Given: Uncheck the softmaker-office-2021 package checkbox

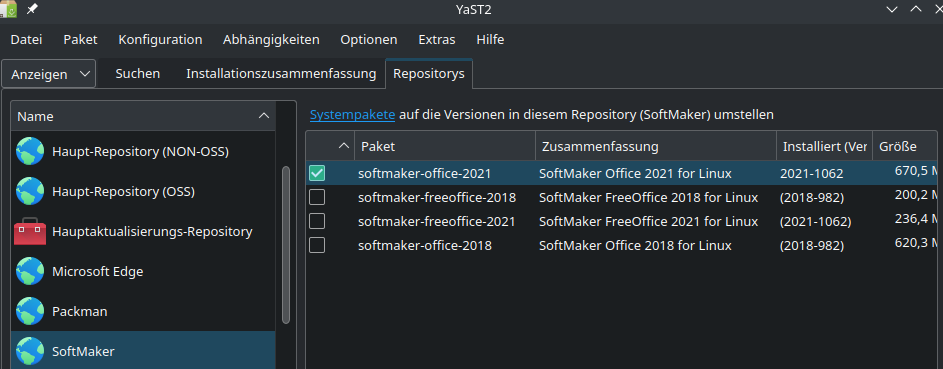Looking at the screenshot, I should click(x=317, y=173).
